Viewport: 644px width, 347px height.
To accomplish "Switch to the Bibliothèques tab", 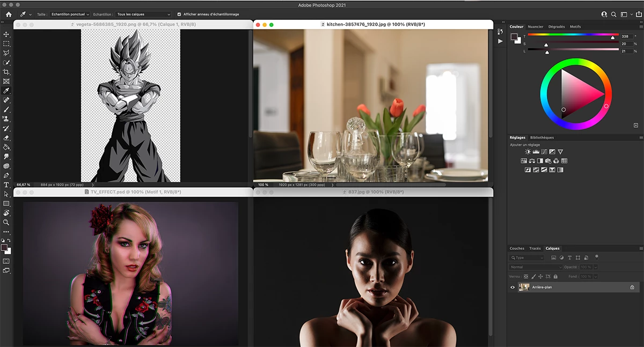I will click(541, 137).
